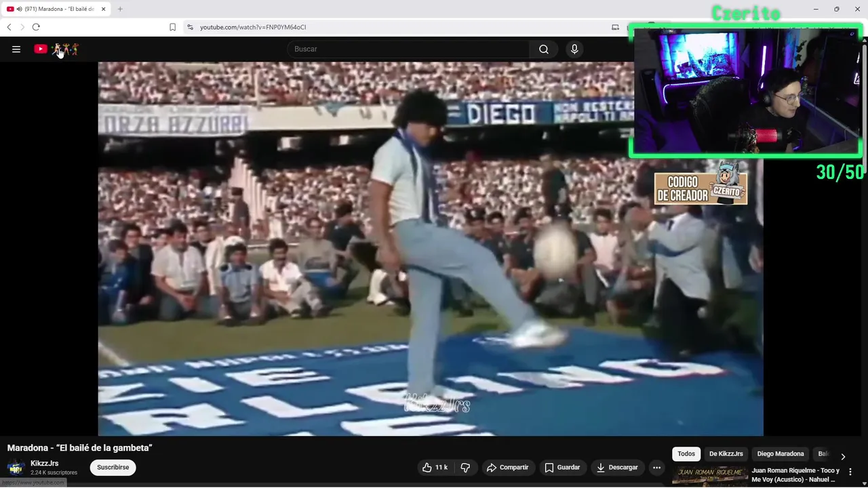Open options menu for Riquelme video
This screenshot has width=868, height=488.
(x=850, y=472)
